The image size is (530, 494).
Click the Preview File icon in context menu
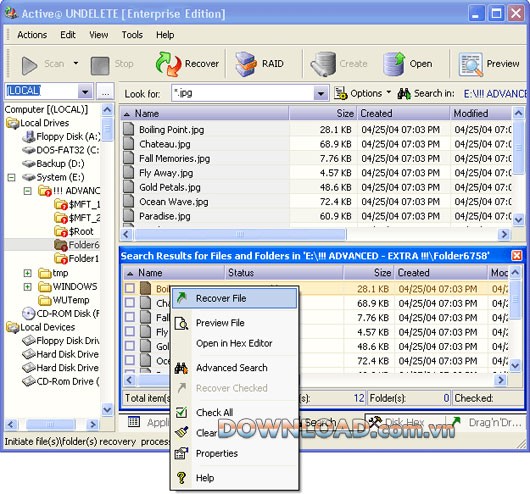click(182, 324)
